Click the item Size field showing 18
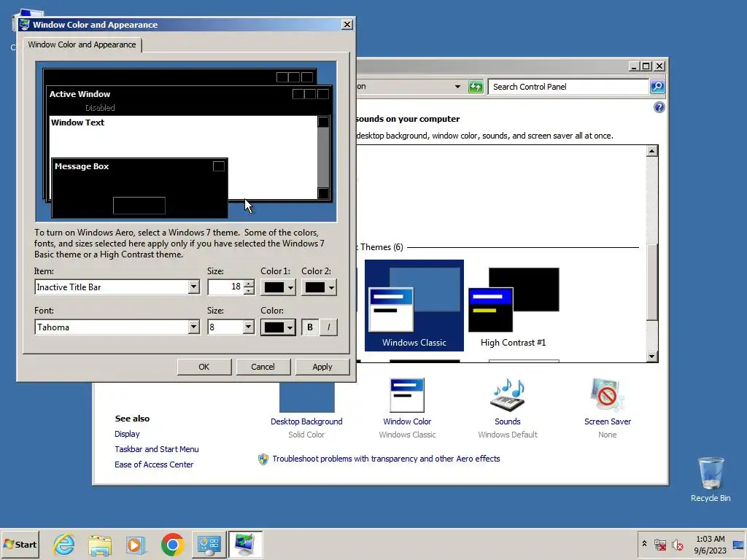The image size is (747, 560). [x=226, y=287]
